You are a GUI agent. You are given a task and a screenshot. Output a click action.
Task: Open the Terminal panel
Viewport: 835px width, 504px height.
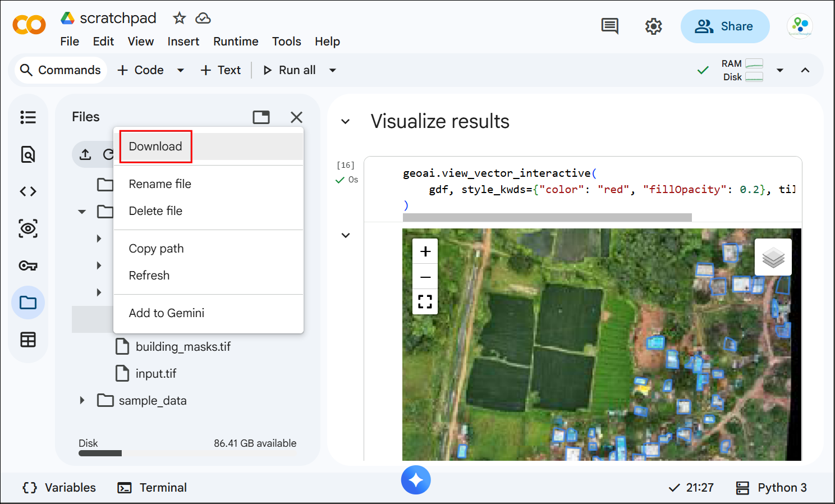point(152,487)
